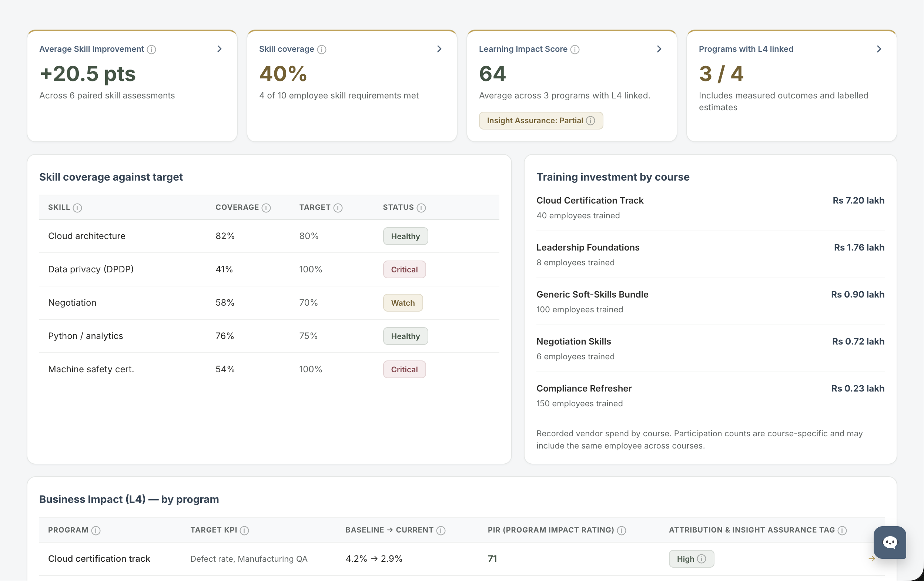The image size is (924, 581).
Task: Click Rs 7.20 lakh investment amount
Action: 858,201
